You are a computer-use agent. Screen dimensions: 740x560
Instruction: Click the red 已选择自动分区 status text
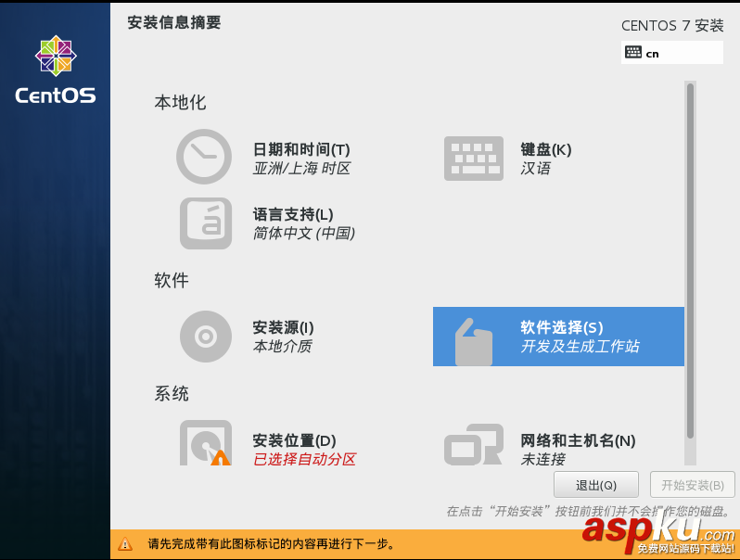304,459
